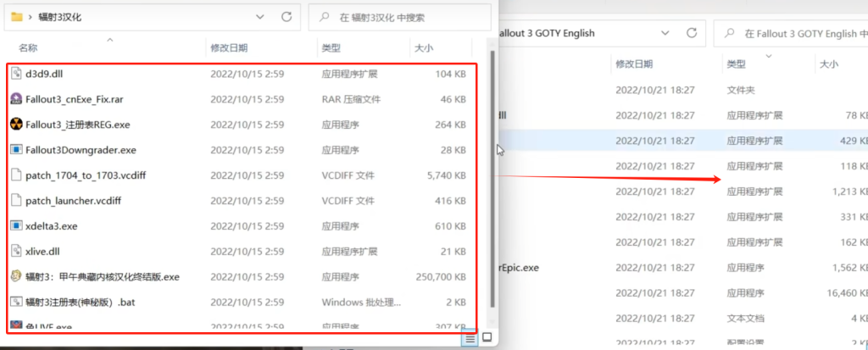Click the folder icon in 辐射3汉化 address bar
This screenshot has width=868, height=350.
pyautogui.click(x=17, y=17)
